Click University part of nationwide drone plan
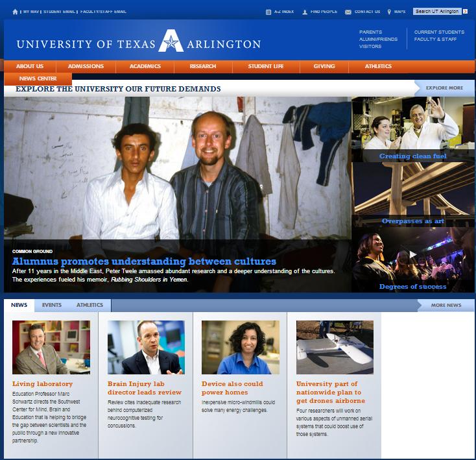 pyautogui.click(x=331, y=393)
